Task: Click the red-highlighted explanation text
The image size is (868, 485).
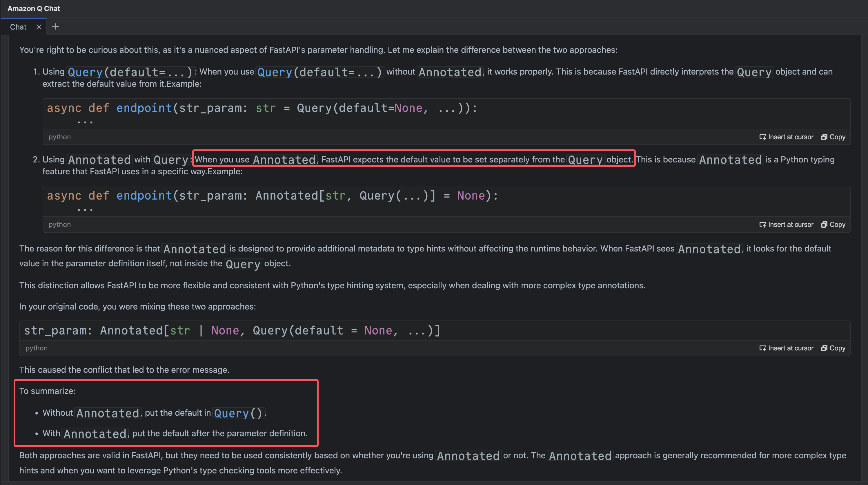Action: [x=414, y=159]
